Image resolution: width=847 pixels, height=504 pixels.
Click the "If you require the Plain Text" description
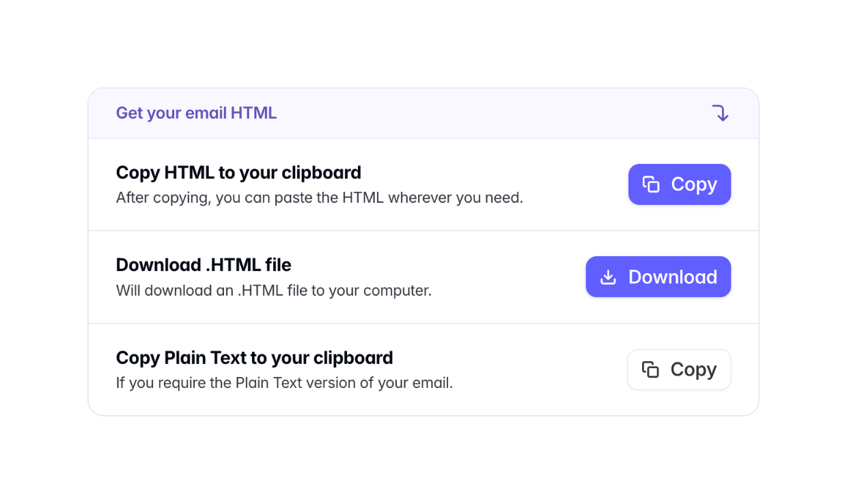[x=284, y=383]
